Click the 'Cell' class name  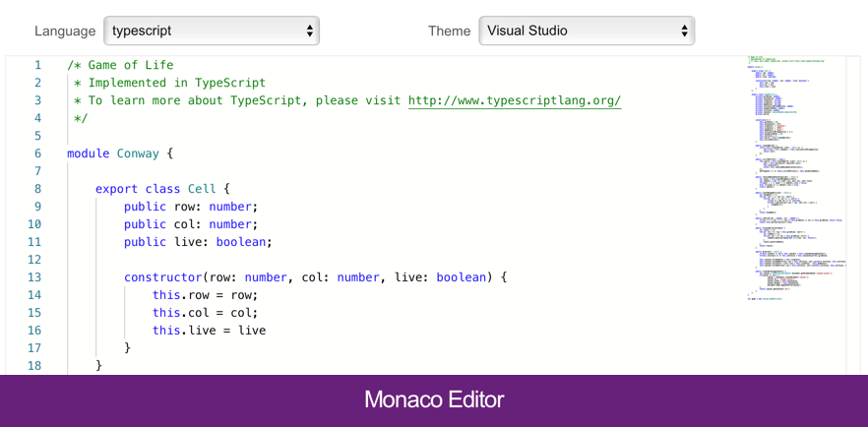point(202,189)
